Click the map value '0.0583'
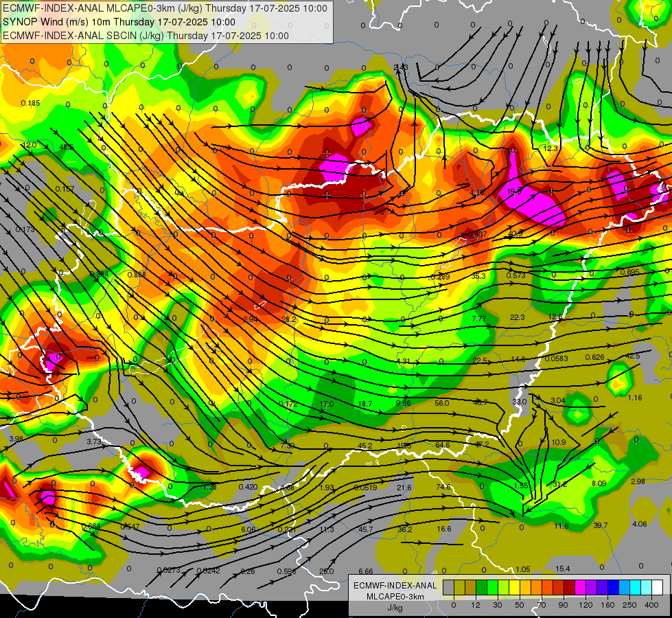 pos(556,358)
